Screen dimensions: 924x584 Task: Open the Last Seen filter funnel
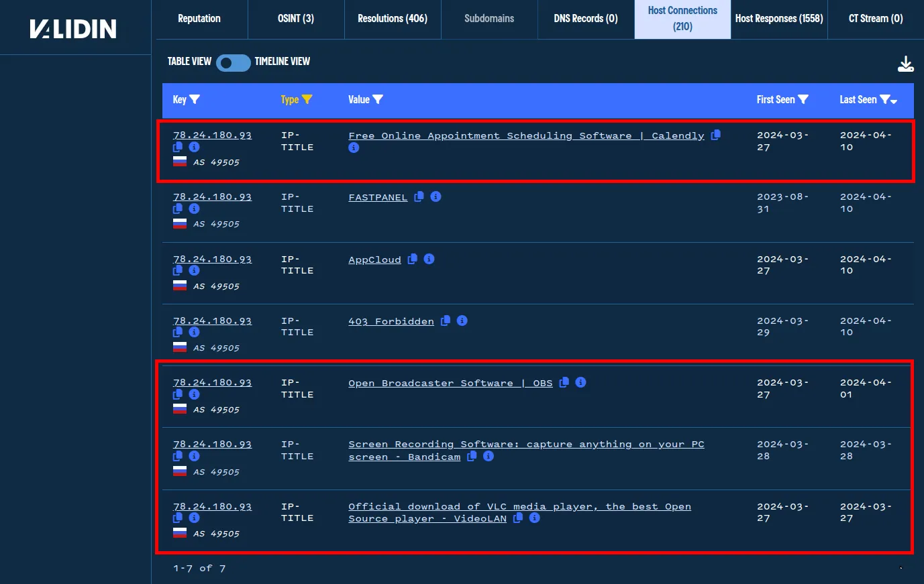point(884,99)
